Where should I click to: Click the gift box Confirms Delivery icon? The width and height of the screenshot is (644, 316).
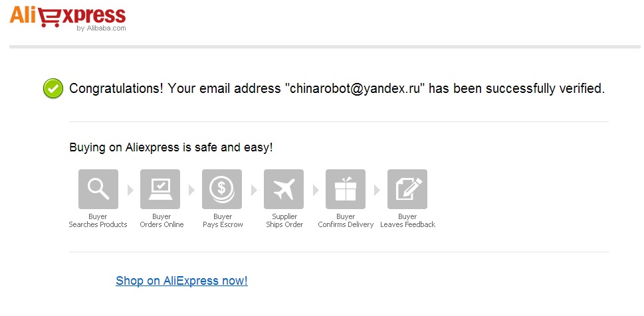pos(346,189)
